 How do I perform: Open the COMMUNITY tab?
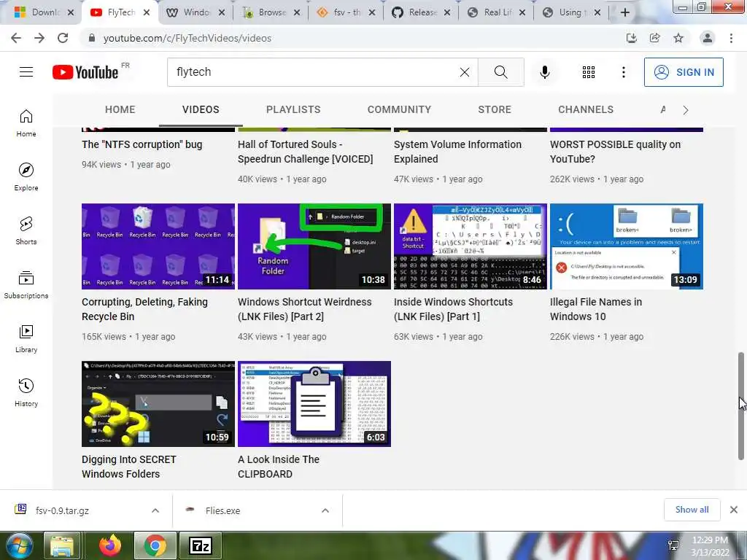399,109
